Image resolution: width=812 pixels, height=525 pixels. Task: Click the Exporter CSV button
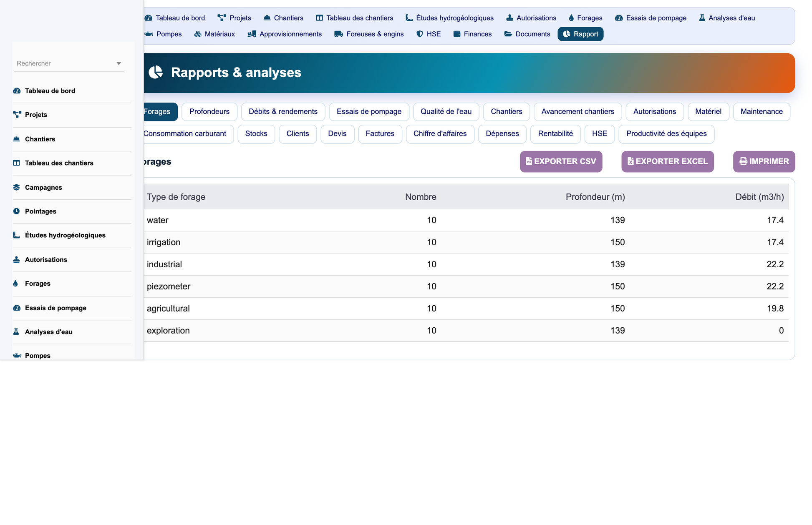[x=561, y=161]
